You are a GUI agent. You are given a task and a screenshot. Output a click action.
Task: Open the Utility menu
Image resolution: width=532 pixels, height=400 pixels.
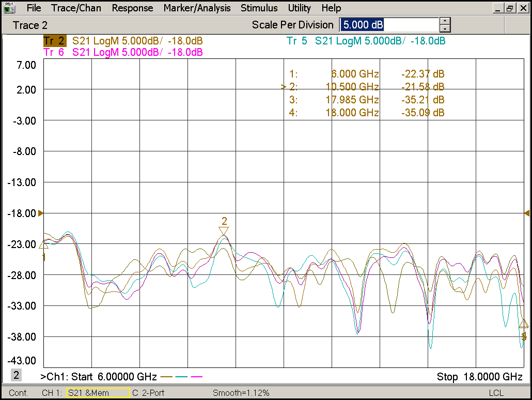(x=299, y=8)
